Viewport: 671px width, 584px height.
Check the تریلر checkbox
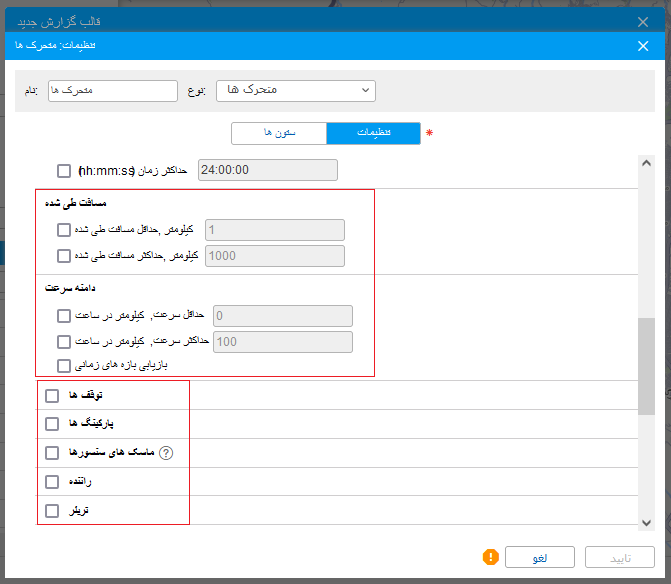pos(52,510)
